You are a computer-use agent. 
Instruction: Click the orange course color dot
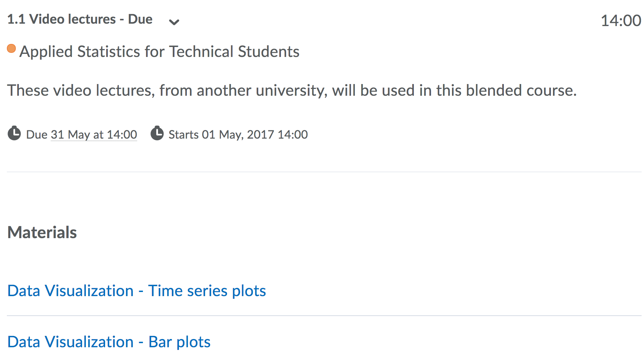(x=11, y=49)
